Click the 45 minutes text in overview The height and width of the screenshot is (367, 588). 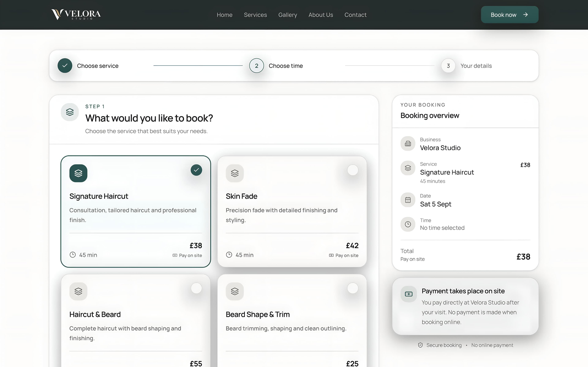[x=433, y=181]
